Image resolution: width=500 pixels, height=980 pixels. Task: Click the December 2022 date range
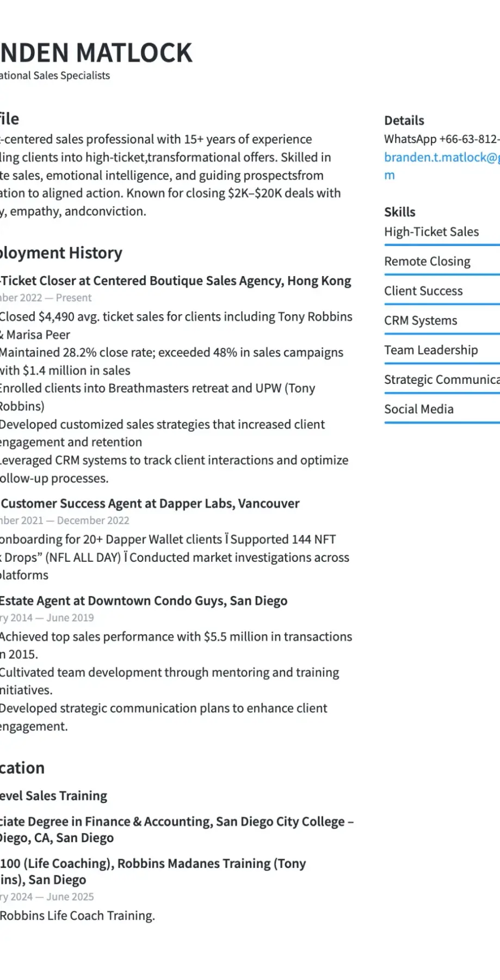[x=65, y=520]
